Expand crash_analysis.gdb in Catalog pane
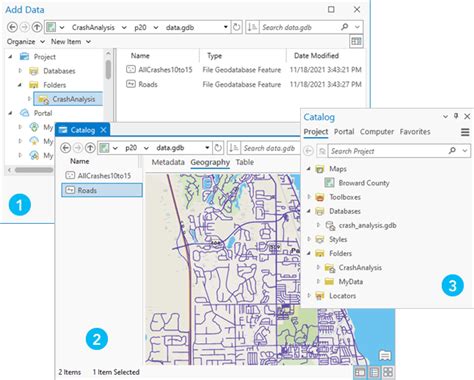 click(x=318, y=225)
